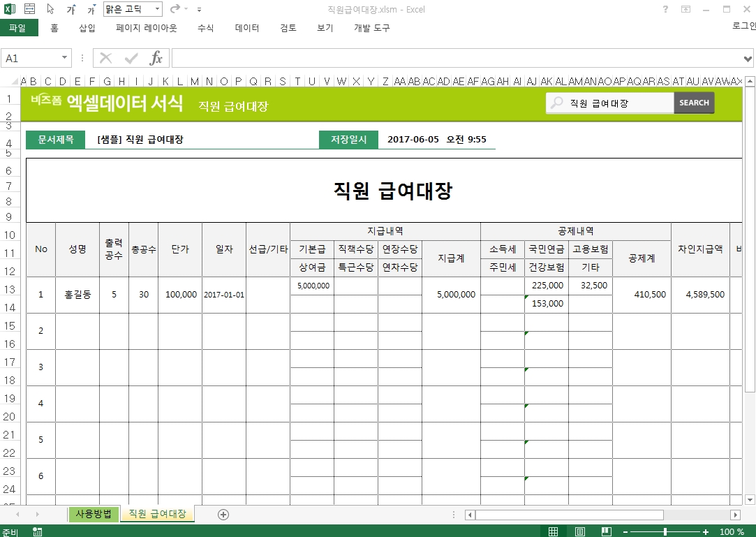Click the confirm checkmark in formula bar
756x537 pixels.
(131, 59)
